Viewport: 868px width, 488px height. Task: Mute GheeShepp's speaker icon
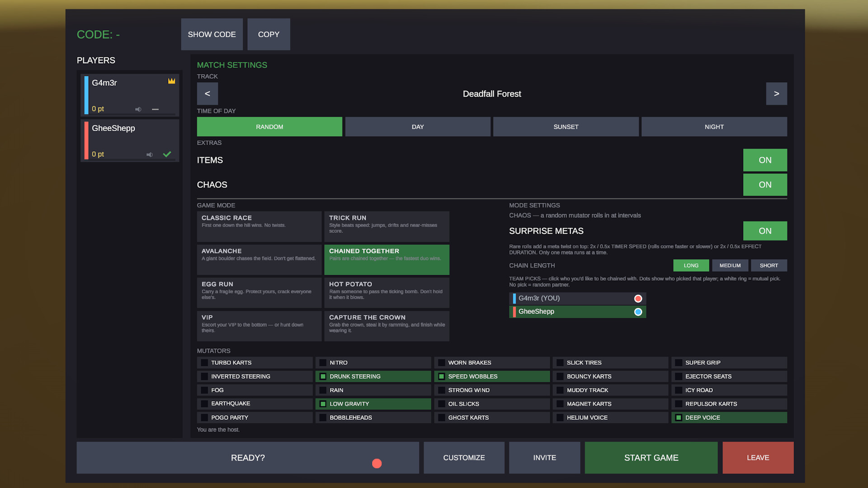tap(150, 155)
